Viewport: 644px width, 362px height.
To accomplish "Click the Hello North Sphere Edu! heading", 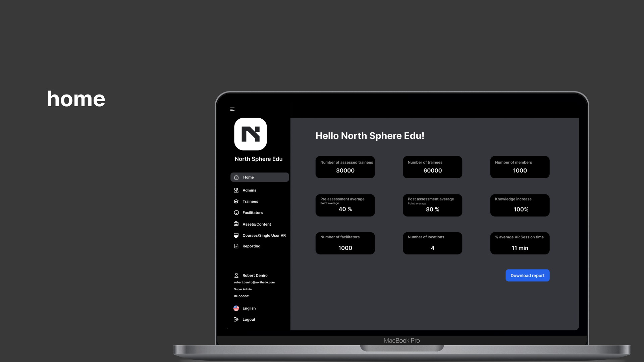I will point(370,136).
